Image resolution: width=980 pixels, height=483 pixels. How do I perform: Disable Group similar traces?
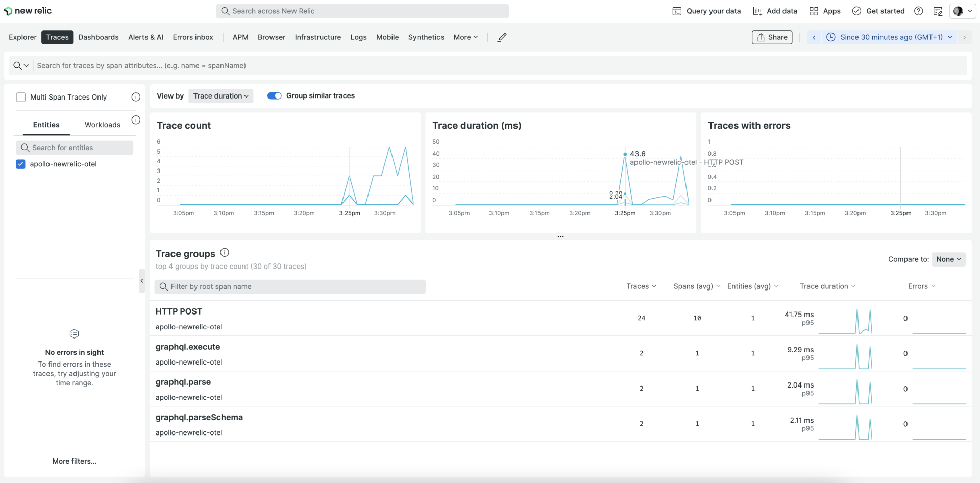(274, 95)
